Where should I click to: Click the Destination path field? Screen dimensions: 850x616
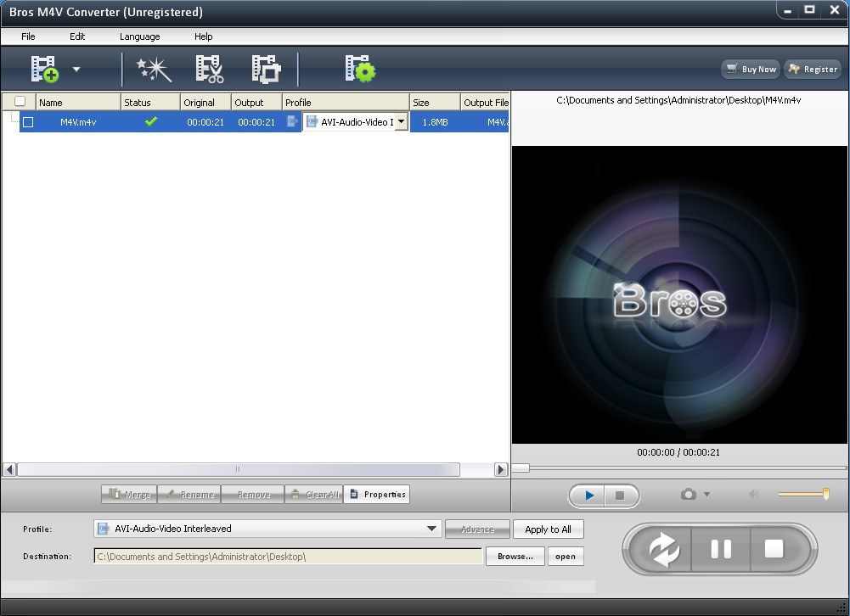click(288, 557)
